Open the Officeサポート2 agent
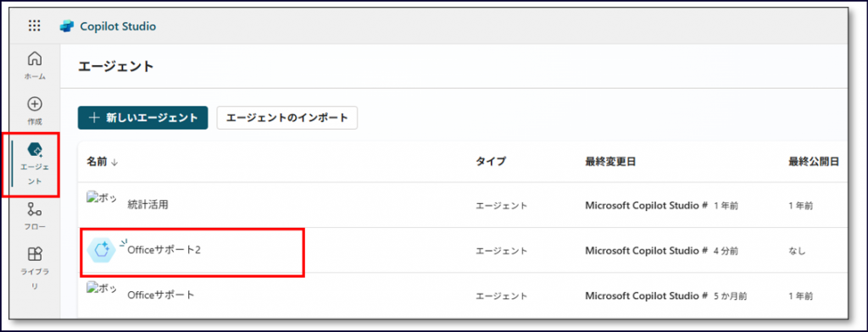Viewport: 868px width, 332px height. [164, 250]
